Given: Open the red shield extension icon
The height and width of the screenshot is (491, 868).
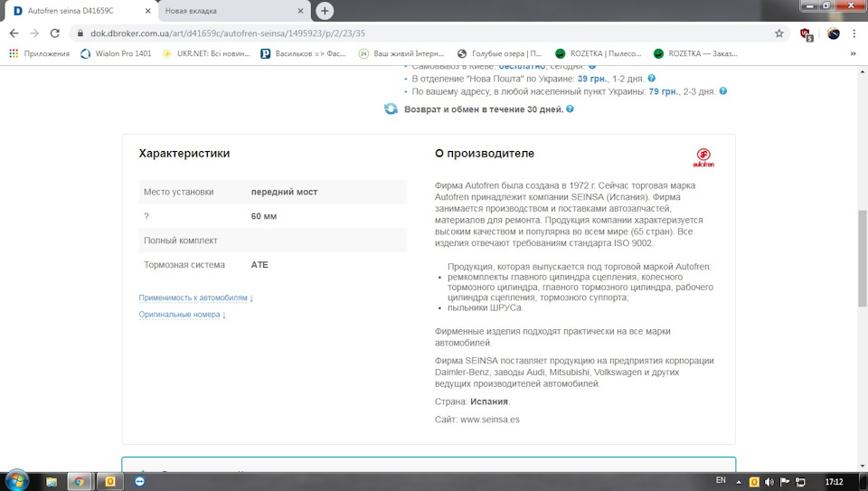Looking at the screenshot, I should click(806, 34).
